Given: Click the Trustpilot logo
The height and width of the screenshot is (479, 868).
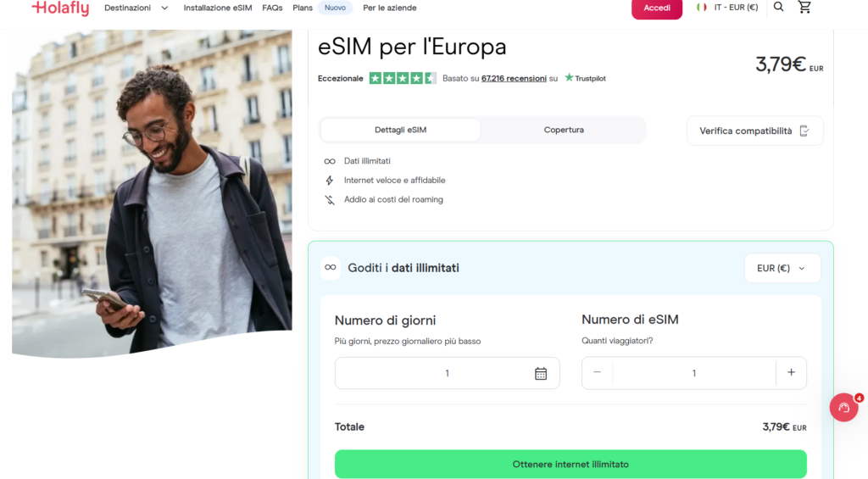Looking at the screenshot, I should click(x=586, y=78).
